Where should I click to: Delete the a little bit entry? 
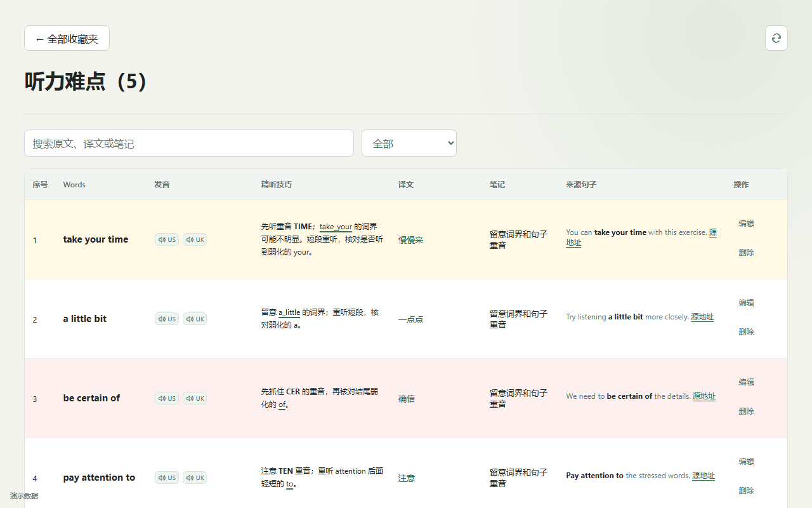[x=746, y=332]
